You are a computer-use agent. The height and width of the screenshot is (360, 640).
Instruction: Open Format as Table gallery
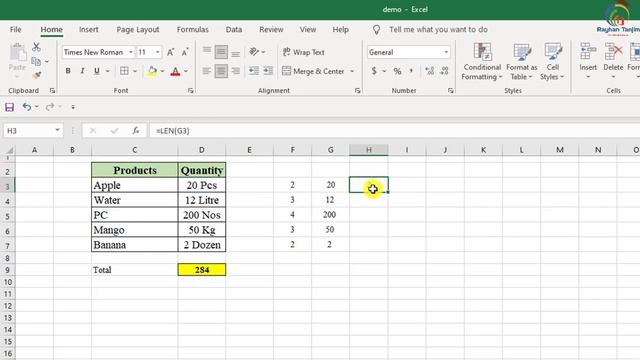click(522, 62)
